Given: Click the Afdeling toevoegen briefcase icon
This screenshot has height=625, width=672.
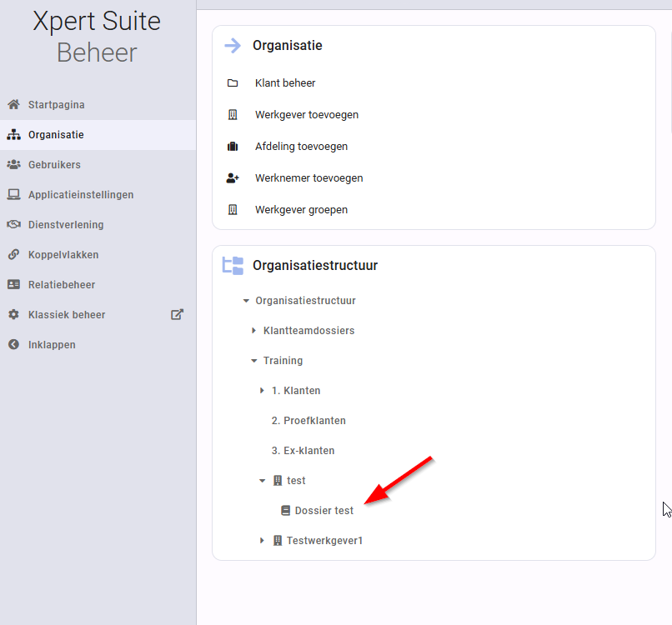Looking at the screenshot, I should point(233,147).
